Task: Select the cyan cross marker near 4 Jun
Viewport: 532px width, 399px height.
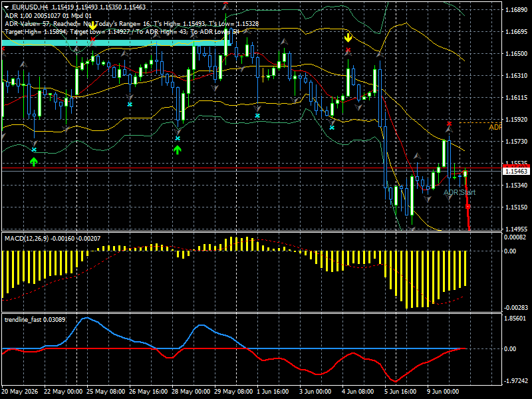Action: point(332,128)
